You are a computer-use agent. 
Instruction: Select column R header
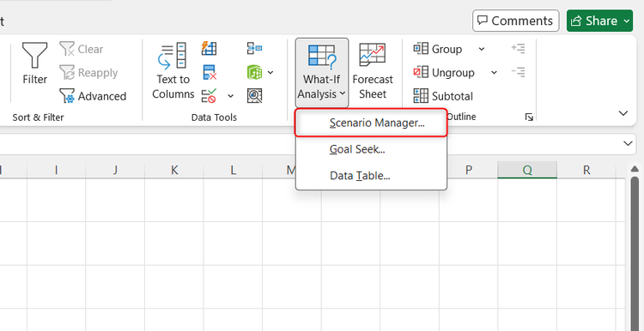click(586, 170)
